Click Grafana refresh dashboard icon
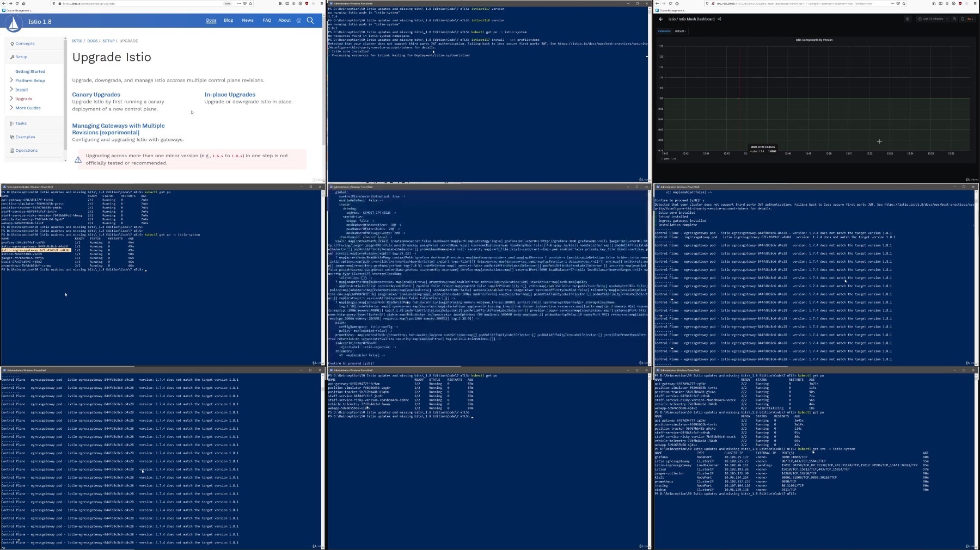 point(963,19)
